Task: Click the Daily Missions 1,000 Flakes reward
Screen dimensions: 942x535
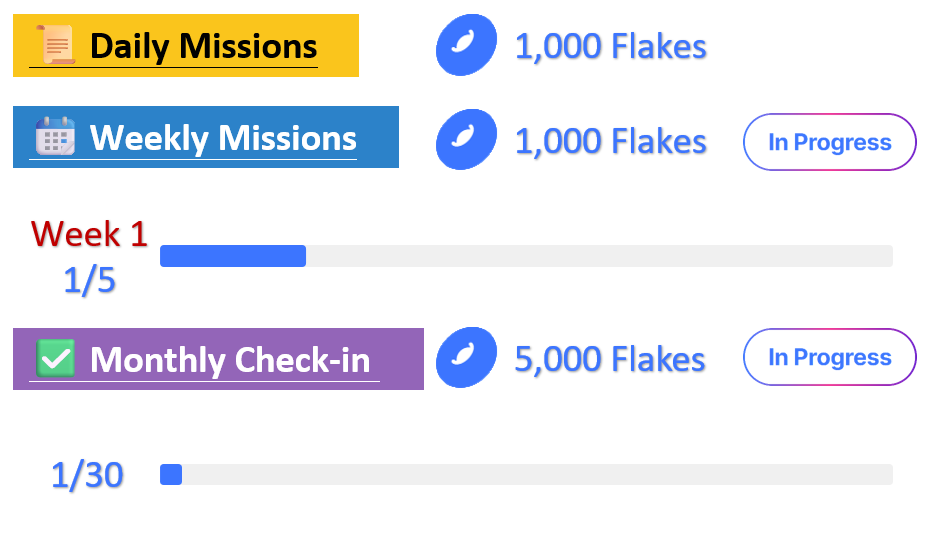Action: pyautogui.click(x=610, y=46)
